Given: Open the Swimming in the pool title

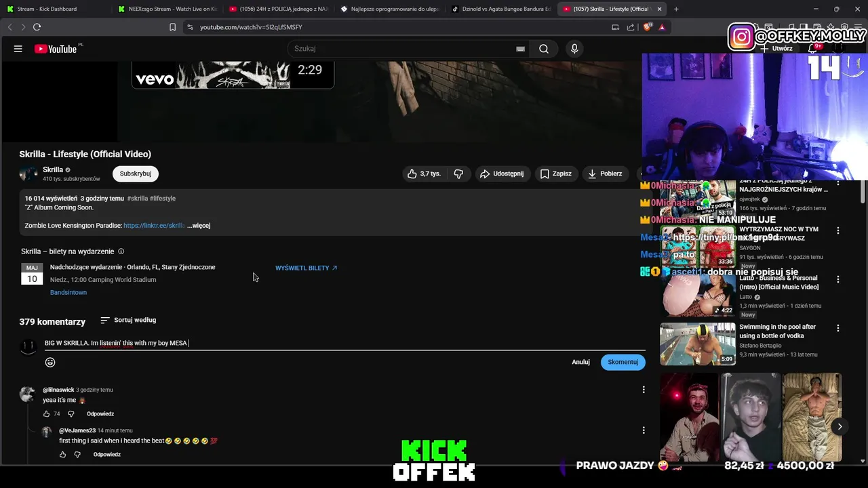Looking at the screenshot, I should pyautogui.click(x=777, y=331).
